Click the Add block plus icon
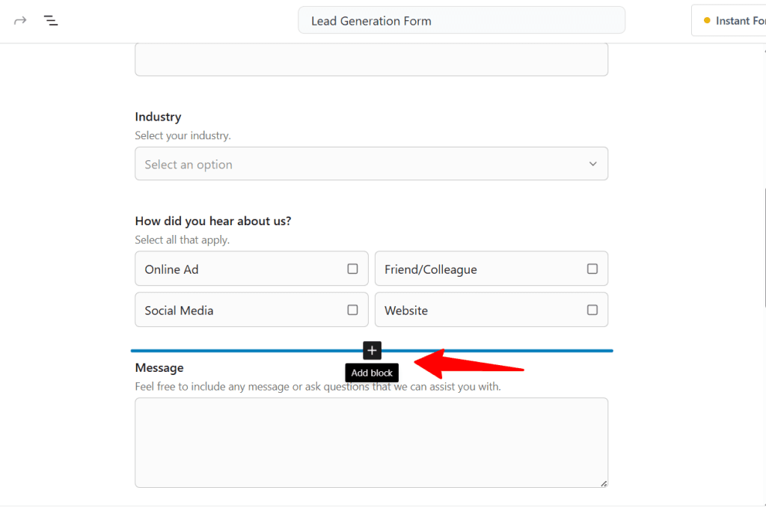The height and width of the screenshot is (532, 766). click(372, 350)
